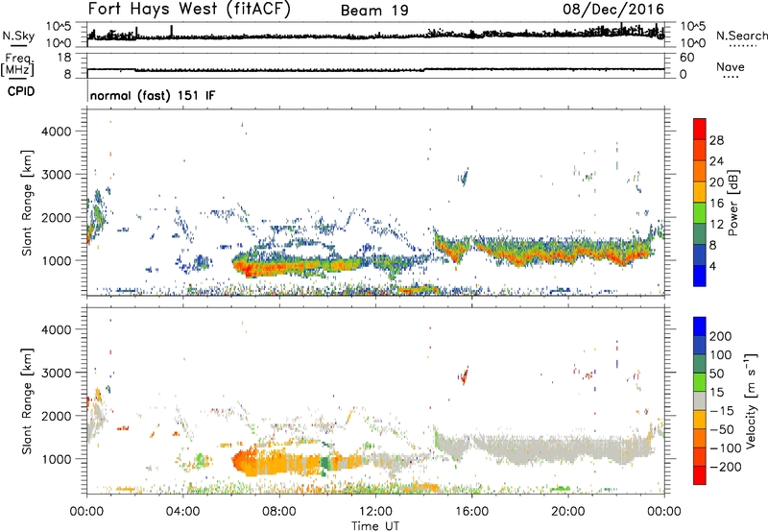The image size is (768, 532).
Task: Click the "CPID" row label
Action: pos(21,91)
